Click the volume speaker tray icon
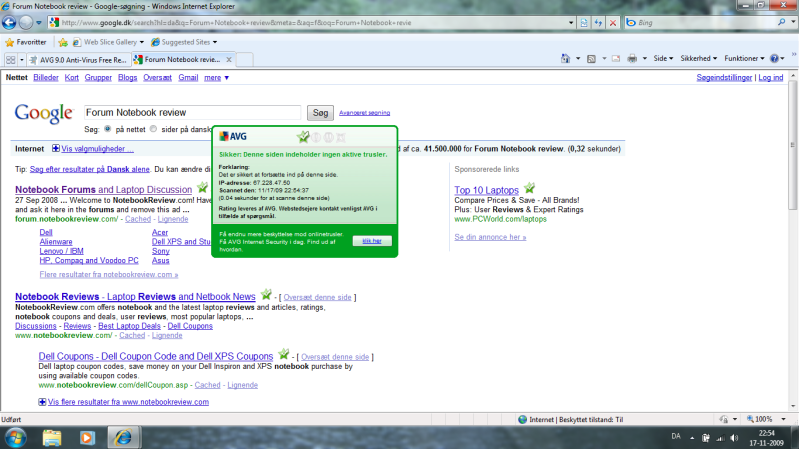Screen dimensions: 799x449 (x=734, y=438)
